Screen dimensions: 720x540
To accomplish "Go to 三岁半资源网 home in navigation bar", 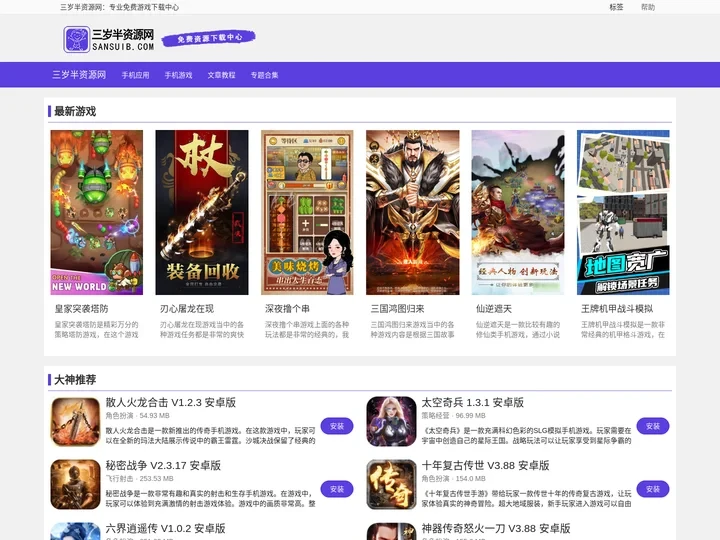I will pyautogui.click(x=79, y=74).
